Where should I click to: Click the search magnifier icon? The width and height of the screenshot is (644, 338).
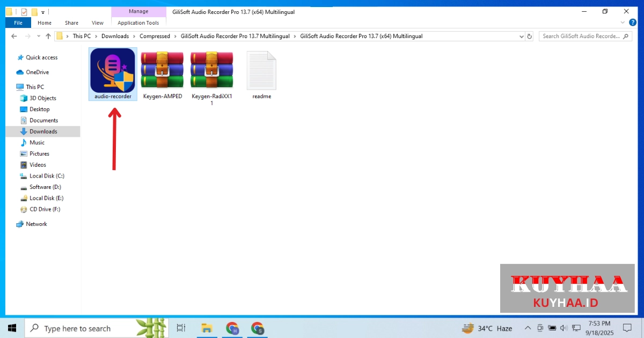pos(626,36)
